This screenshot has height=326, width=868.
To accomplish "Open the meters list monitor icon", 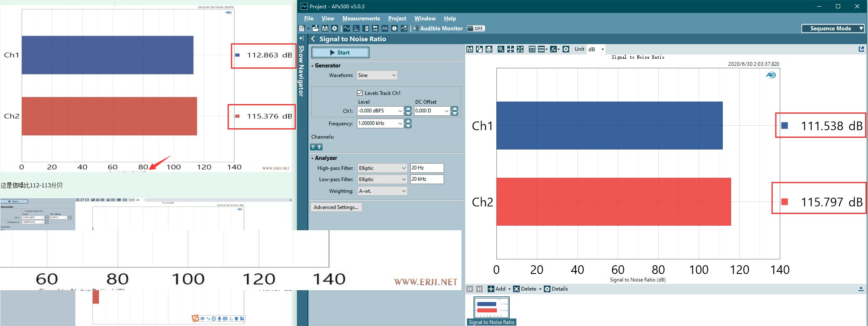I will coord(366,28).
